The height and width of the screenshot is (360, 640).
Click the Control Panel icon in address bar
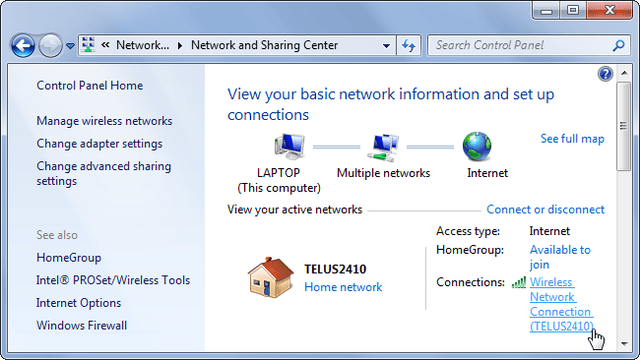pyautogui.click(x=88, y=45)
